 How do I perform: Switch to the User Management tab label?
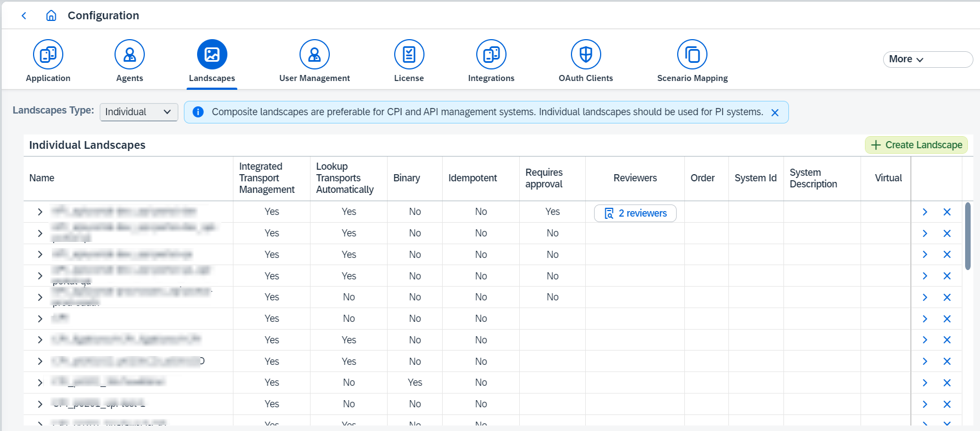click(314, 78)
